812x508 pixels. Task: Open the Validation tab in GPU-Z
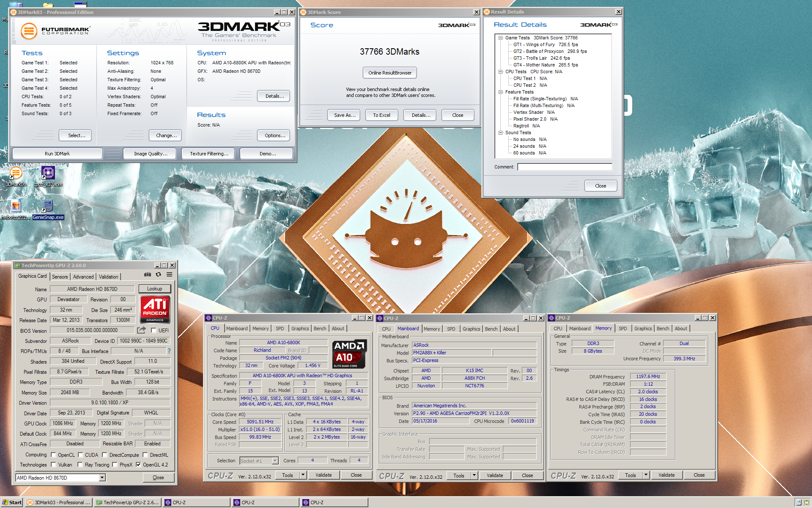tap(109, 277)
